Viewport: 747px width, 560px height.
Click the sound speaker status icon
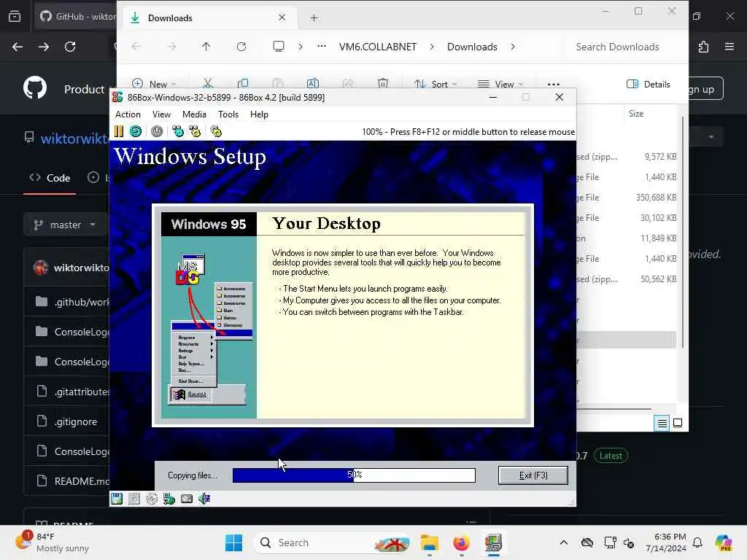204,499
